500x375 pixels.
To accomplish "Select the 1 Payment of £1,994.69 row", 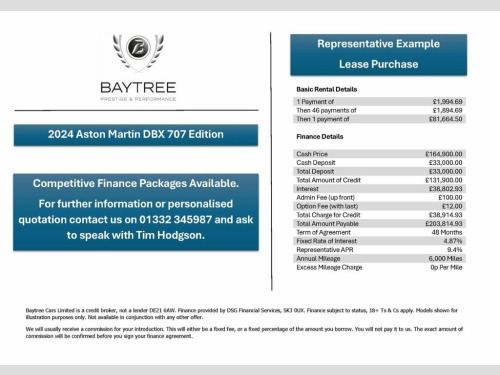I will [x=379, y=102].
